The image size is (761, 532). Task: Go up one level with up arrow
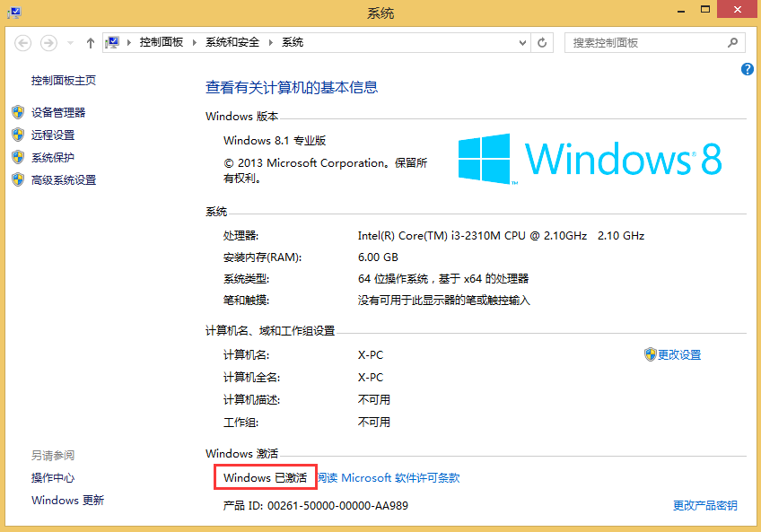click(x=91, y=42)
